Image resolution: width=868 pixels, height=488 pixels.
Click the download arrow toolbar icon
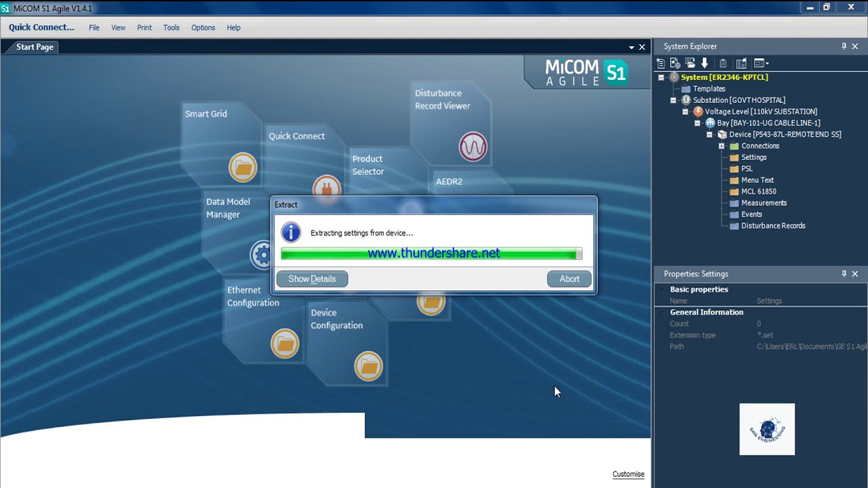[705, 63]
